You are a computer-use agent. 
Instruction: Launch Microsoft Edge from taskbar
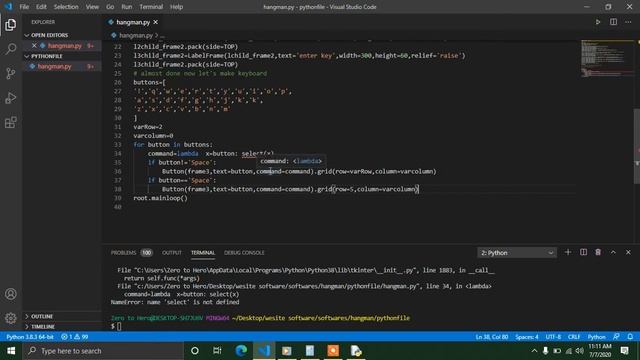[x=241, y=351]
